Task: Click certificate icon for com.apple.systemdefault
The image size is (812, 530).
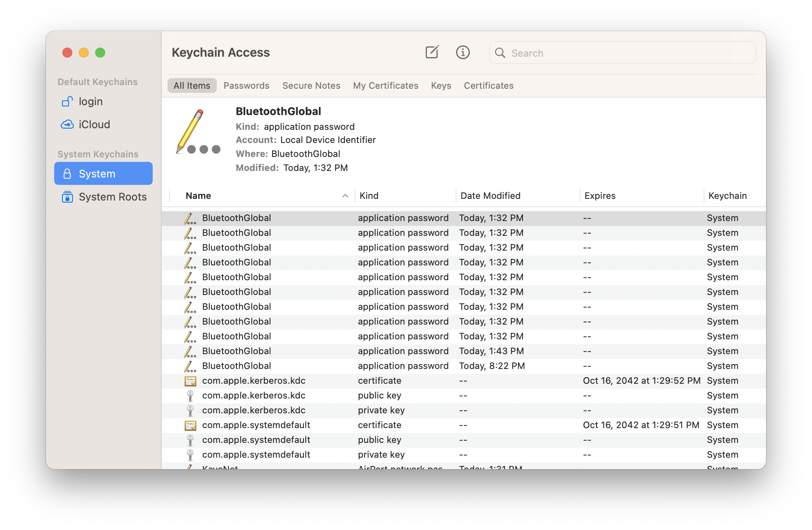Action: point(190,425)
